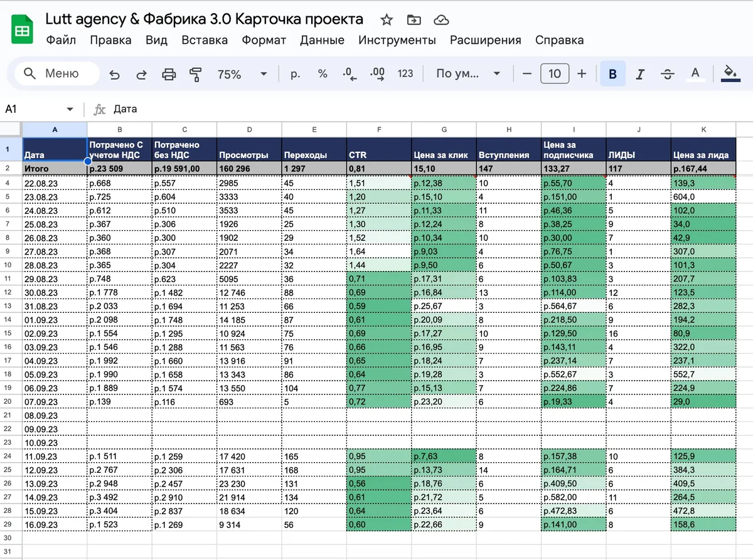Screen dimensions: 753x560
Task: Expand the A1 name box dropdown
Action: 70,109
